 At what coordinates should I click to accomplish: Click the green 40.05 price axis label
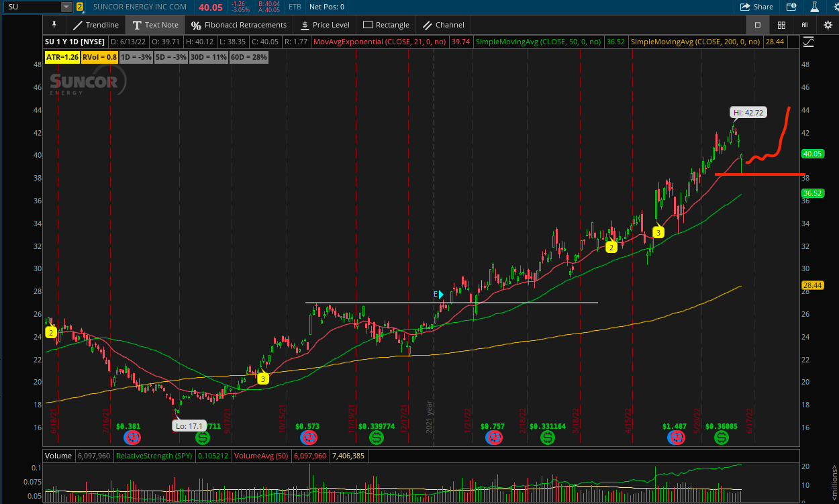(812, 154)
